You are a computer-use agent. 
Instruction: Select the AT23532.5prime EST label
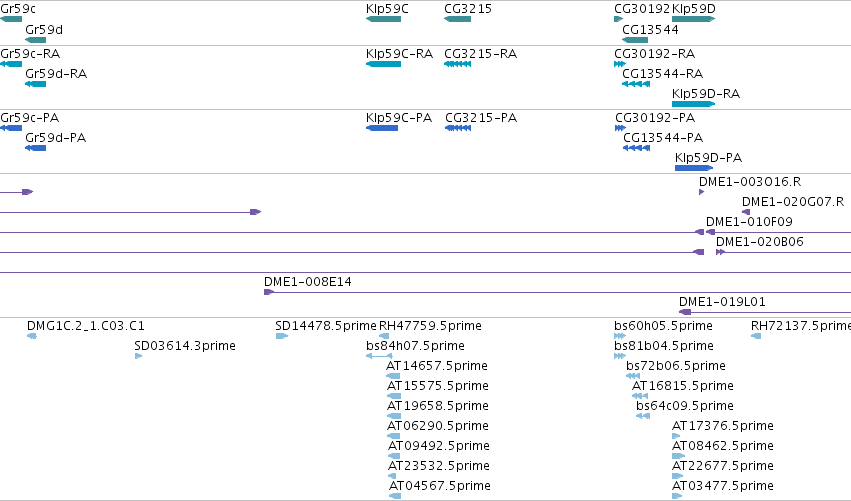coord(439,467)
